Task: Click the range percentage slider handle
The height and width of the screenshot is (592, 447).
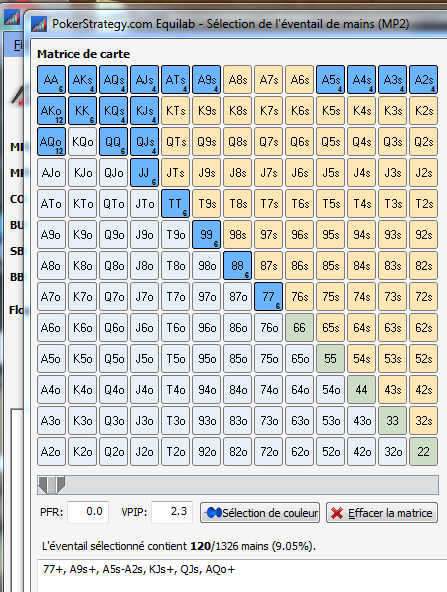Action: tap(52, 485)
